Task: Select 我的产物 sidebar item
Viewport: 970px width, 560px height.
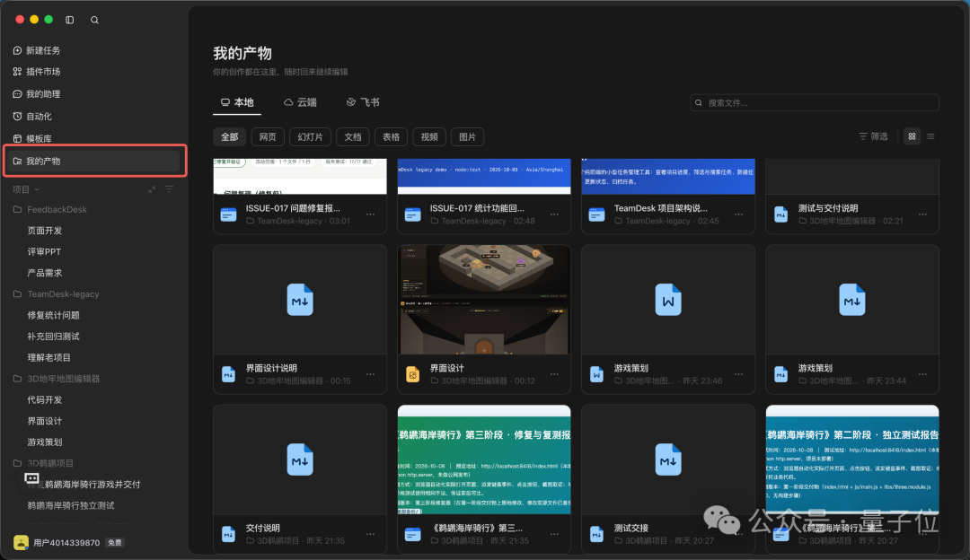Action: coord(94,161)
